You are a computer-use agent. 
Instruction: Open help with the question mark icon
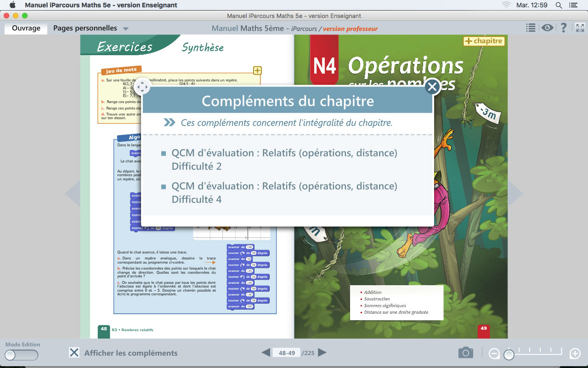[x=564, y=28]
